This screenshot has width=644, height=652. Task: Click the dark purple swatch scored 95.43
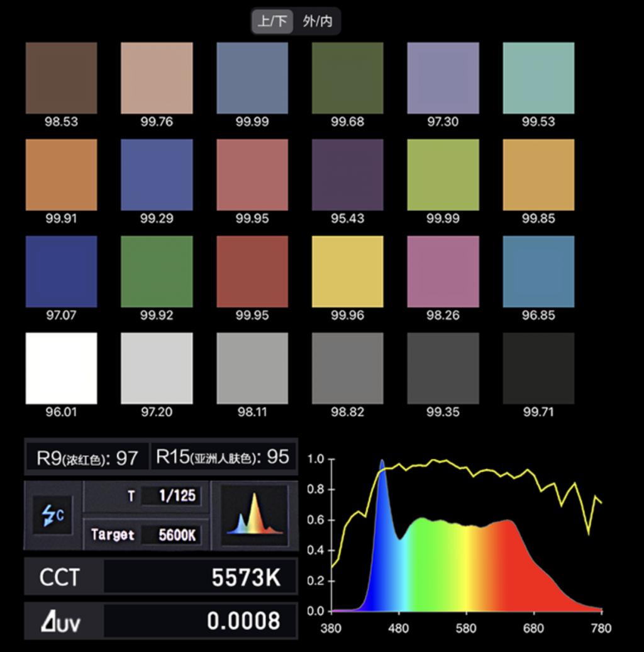(x=347, y=175)
